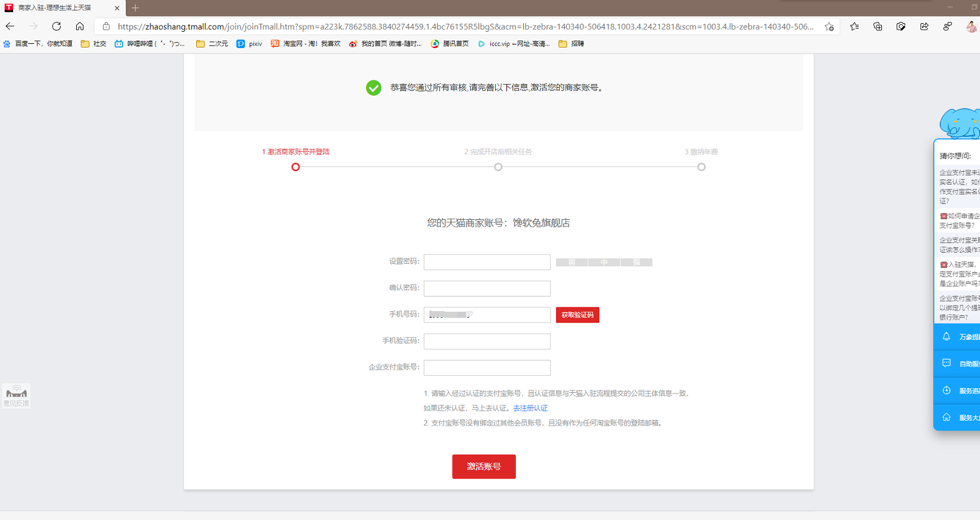Image resolution: width=980 pixels, height=520 pixels.
Task: Open the 社交 bookmark folder
Action: click(94, 44)
